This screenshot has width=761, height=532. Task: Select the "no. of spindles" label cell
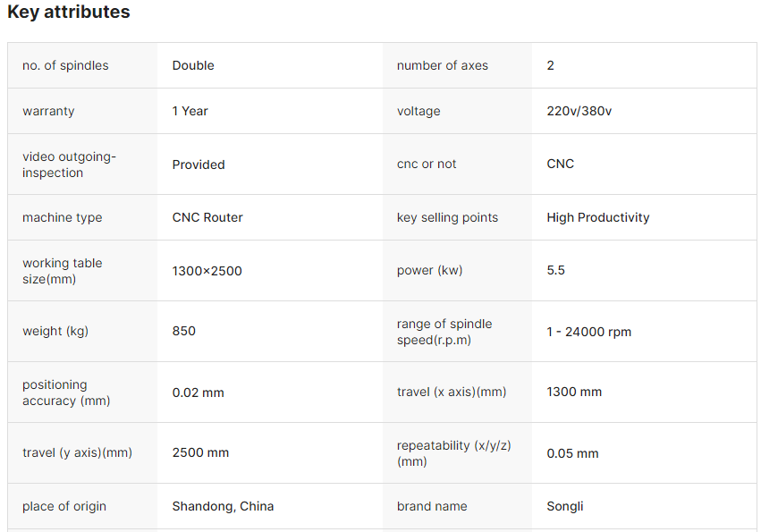[65, 65]
